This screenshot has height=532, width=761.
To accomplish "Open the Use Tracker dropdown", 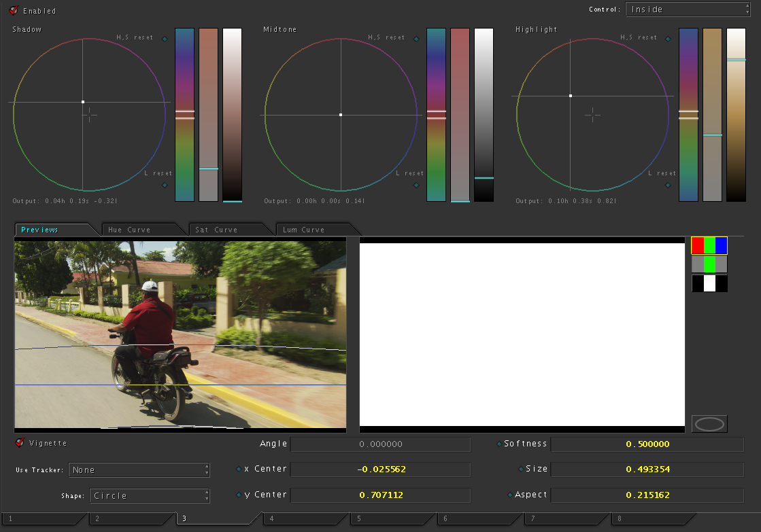I will coord(139,470).
